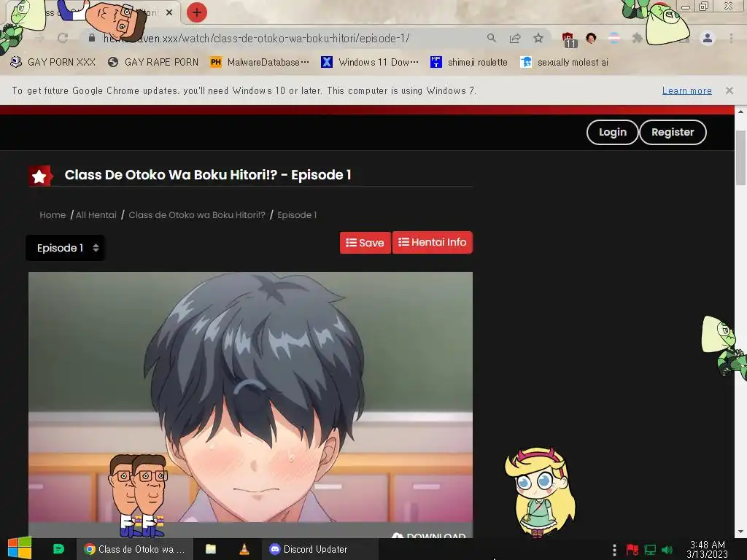Open the striped flag extension icon
Image resolution: width=747 pixels, height=560 pixels.
click(614, 38)
